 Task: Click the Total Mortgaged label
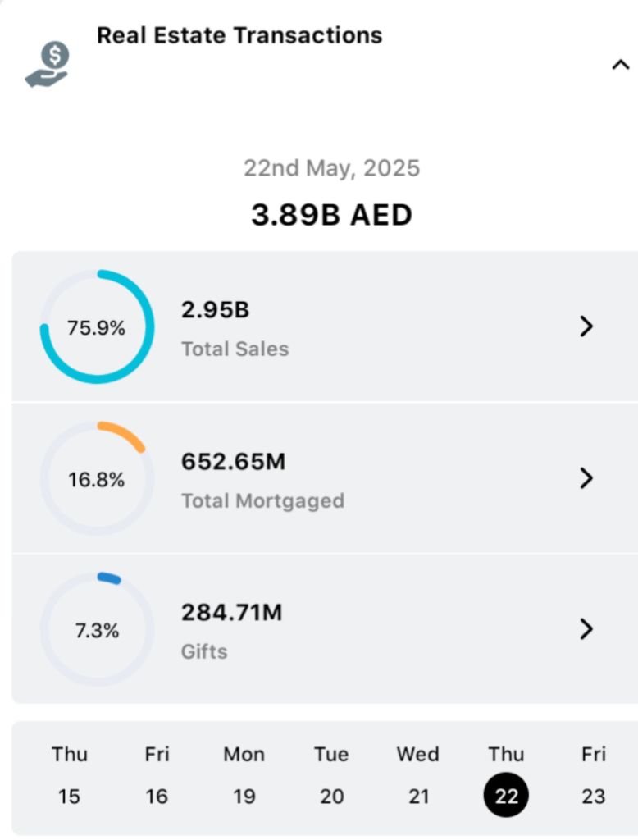click(x=262, y=500)
